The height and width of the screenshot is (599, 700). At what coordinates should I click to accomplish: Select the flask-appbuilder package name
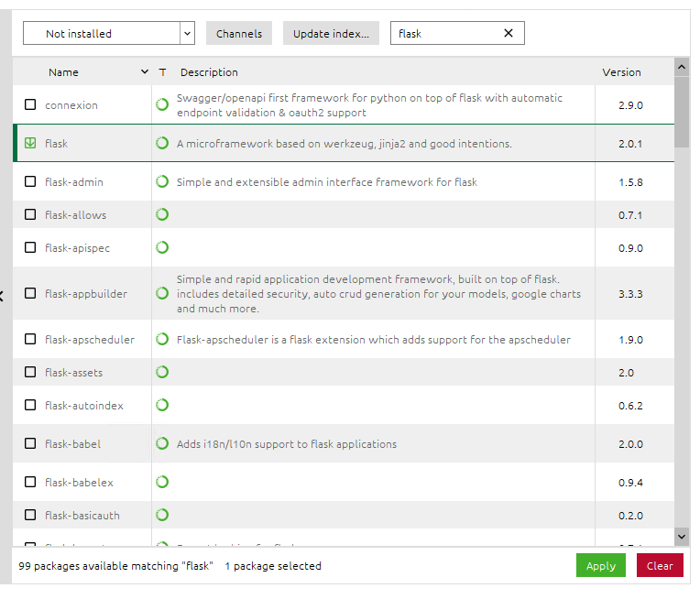click(x=86, y=294)
